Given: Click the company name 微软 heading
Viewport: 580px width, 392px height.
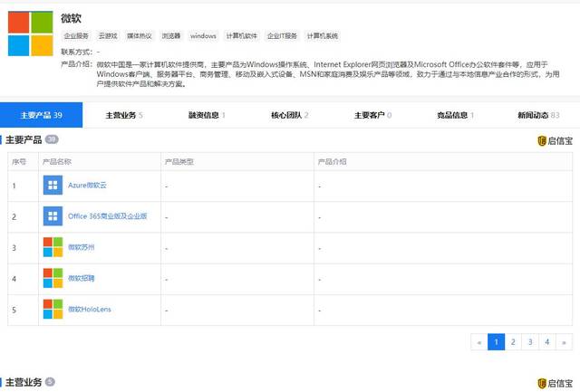Looking at the screenshot, I should (71, 18).
